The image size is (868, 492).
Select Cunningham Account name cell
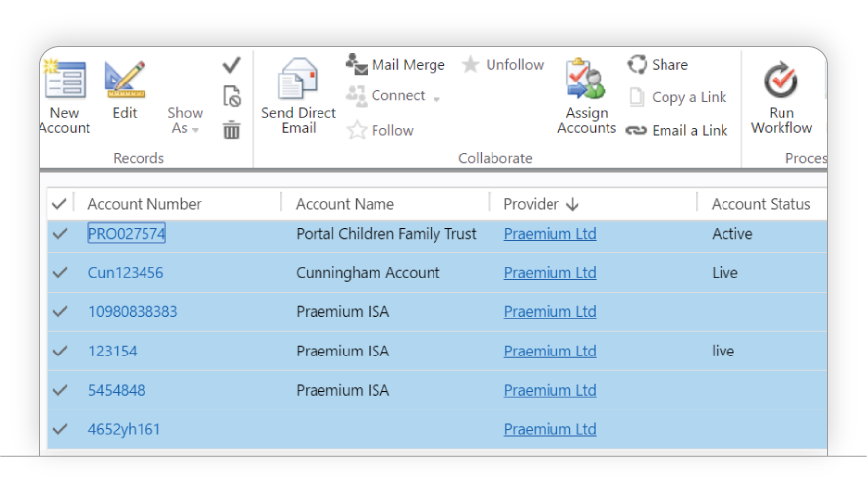pos(368,273)
